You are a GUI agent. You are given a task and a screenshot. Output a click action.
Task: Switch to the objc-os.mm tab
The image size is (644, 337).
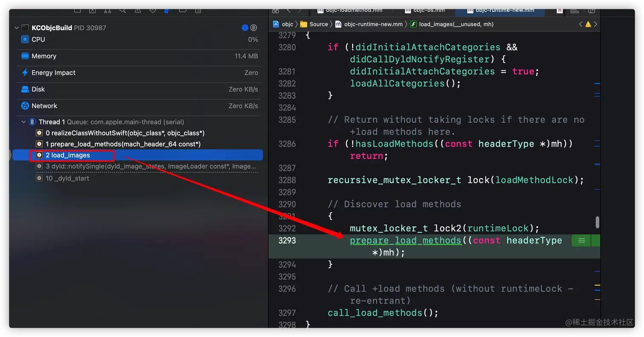[425, 11]
